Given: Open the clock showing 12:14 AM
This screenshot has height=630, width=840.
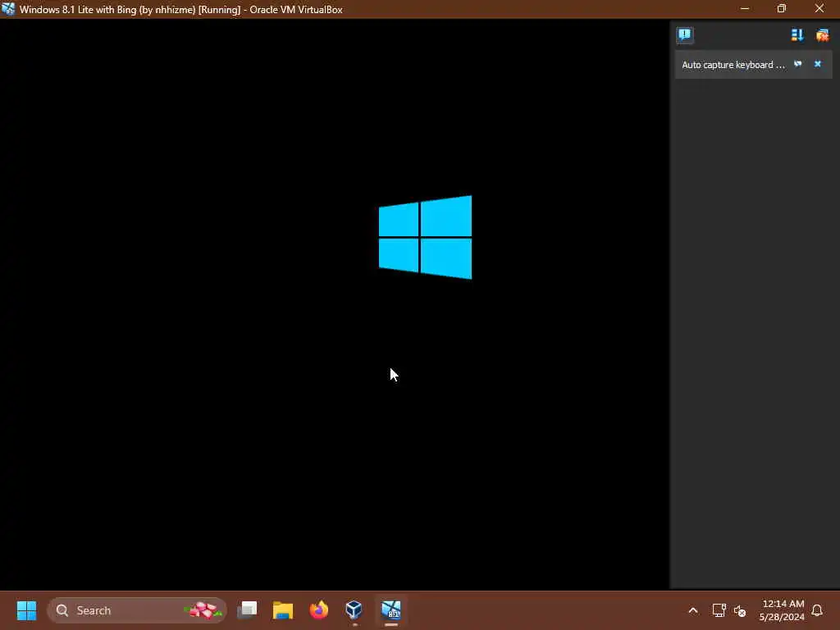Looking at the screenshot, I should click(782, 610).
